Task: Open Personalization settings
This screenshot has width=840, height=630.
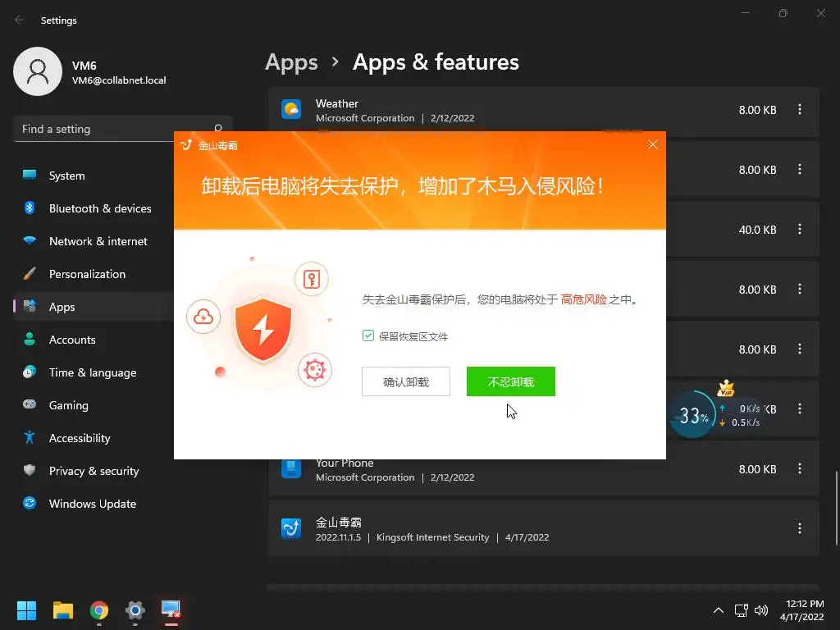Action: pyautogui.click(x=94, y=274)
